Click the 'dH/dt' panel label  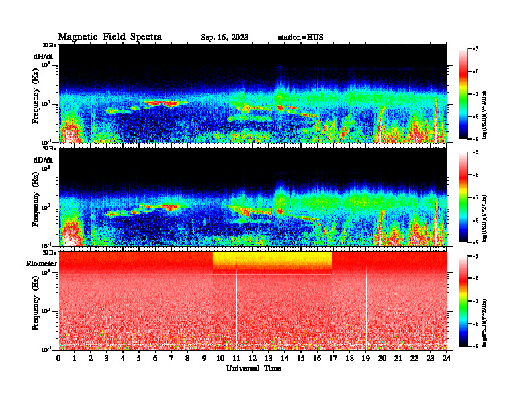(x=43, y=56)
